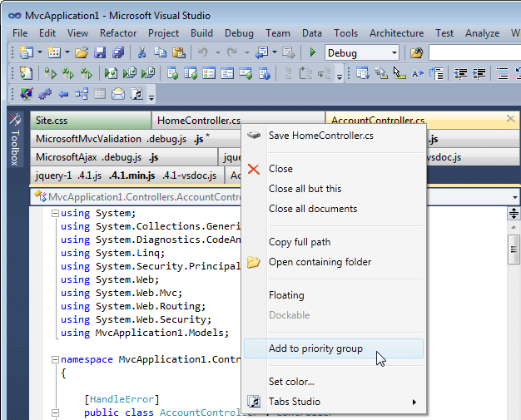The image size is (521, 420).
Task: Select the .4.1.min.js tab extension
Action: point(131,175)
